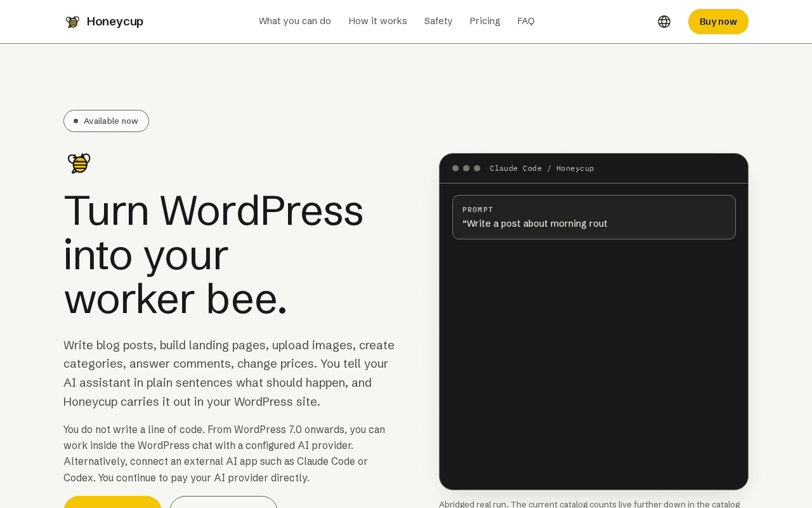Click the Honeycup brand name

(x=115, y=22)
